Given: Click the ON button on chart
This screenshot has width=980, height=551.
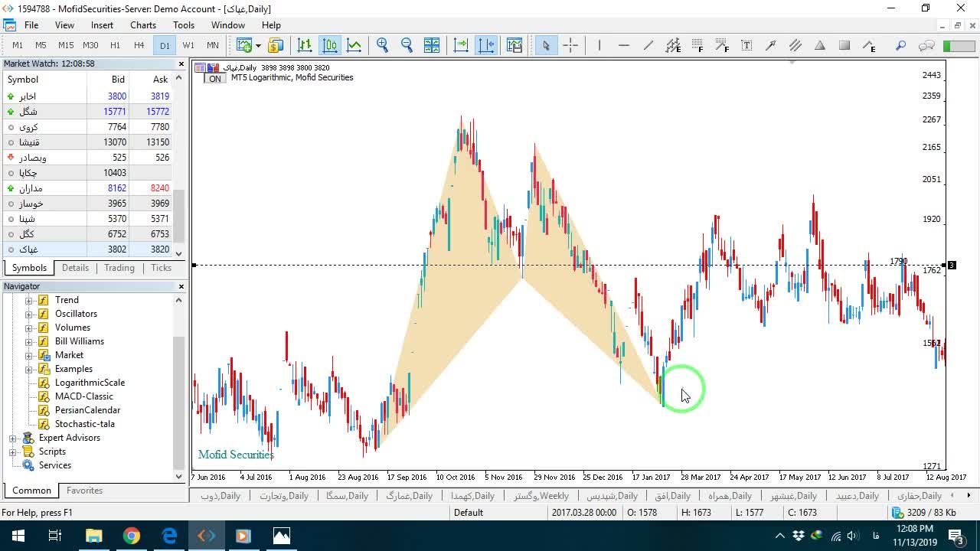Looking at the screenshot, I should click(x=215, y=79).
